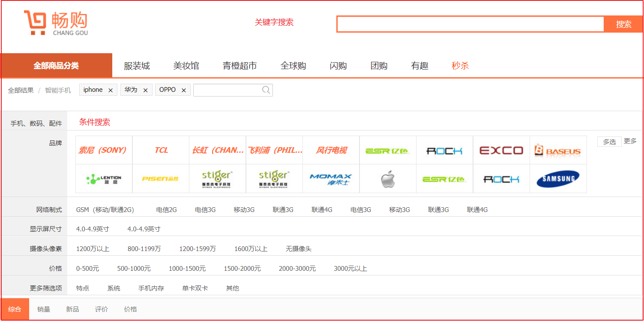644x321 pixels.
Task: Click the Chang Gou shopping cart logo
Action: point(56,23)
